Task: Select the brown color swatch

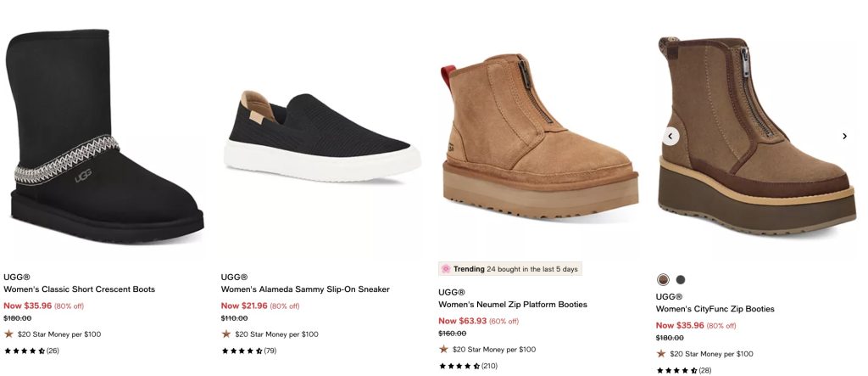Action: coord(663,279)
